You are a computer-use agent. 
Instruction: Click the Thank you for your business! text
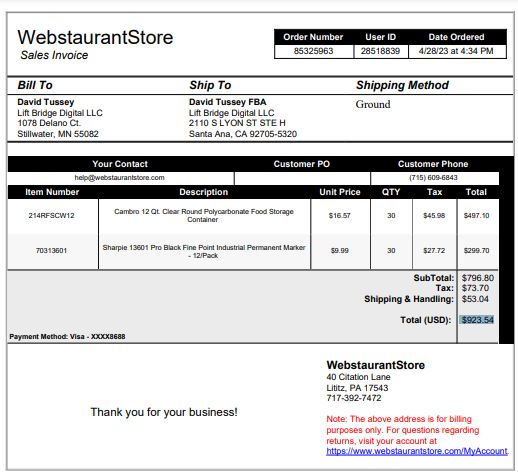tap(164, 412)
